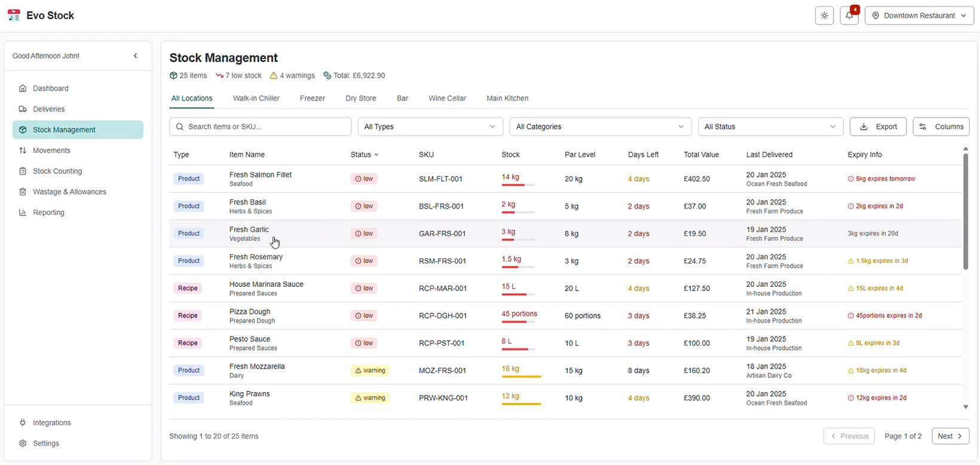
Task: Open the All Types filter dropdown
Action: click(430, 127)
